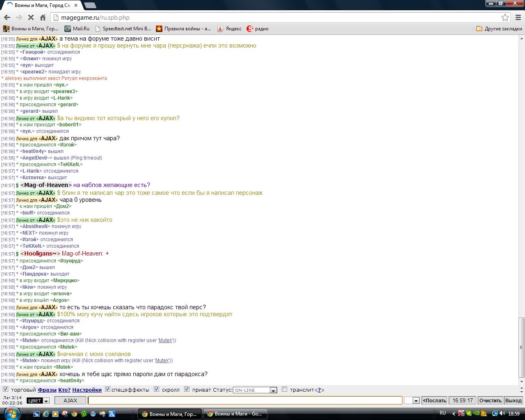The width and height of the screenshot is (525, 420).
Task: Click Show Desktop quick launch icon
Action: click(36, 414)
